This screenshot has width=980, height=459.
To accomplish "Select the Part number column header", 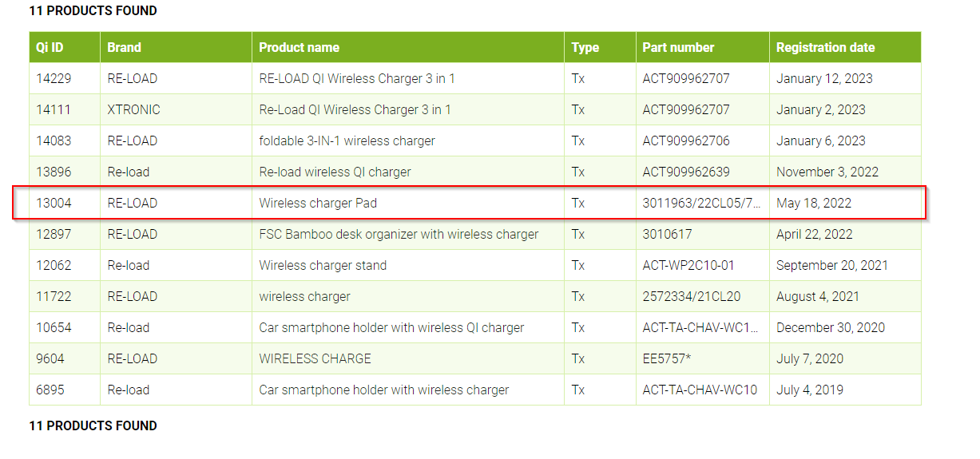I will coord(678,48).
